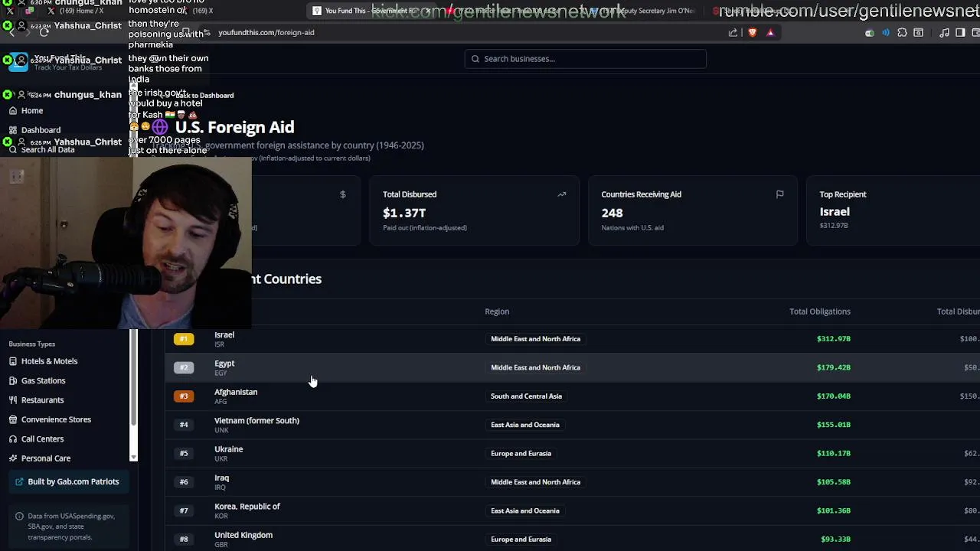The height and width of the screenshot is (551, 980).
Task: Toggle the green switch extension icon in the toolbar
Action: [869, 33]
